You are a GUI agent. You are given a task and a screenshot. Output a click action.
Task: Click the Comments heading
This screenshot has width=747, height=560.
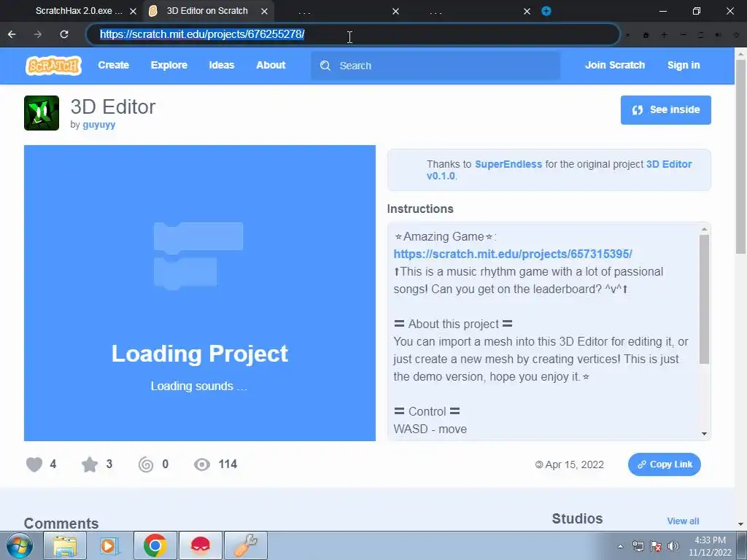(61, 524)
